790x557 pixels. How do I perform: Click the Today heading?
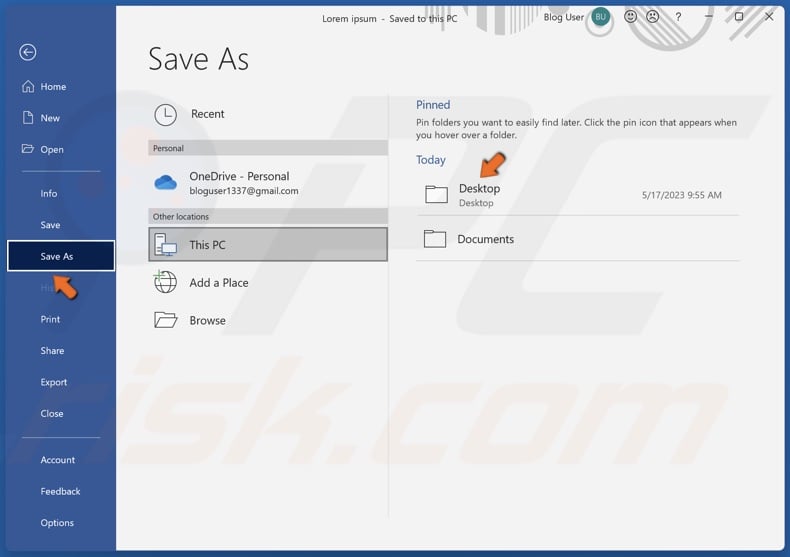point(431,160)
